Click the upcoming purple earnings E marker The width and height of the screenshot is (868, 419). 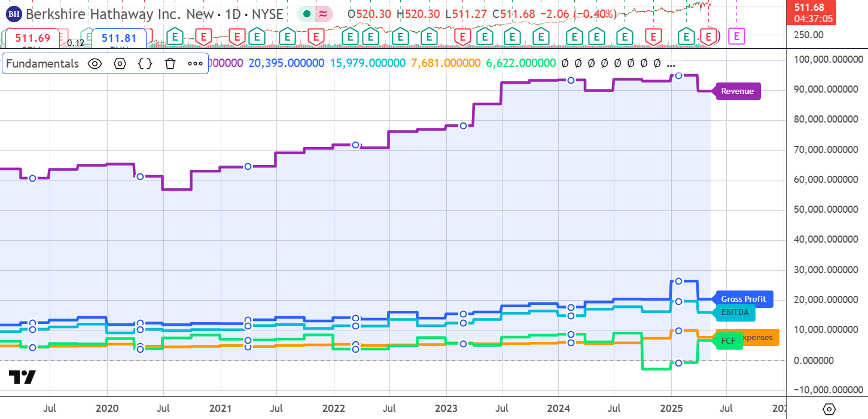[736, 36]
